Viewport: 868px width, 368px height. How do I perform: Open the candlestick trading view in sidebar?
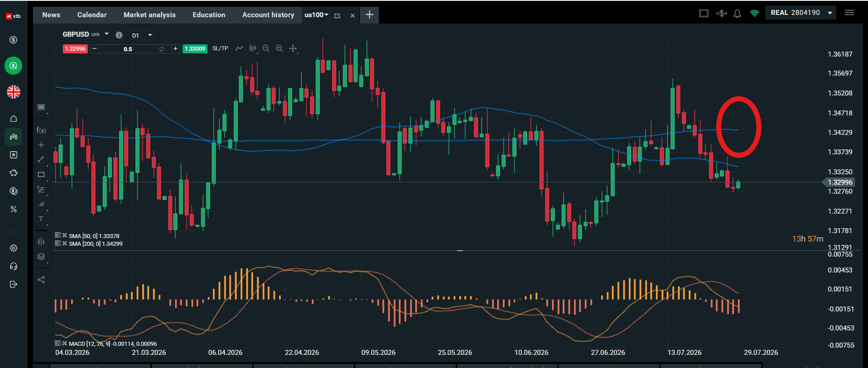point(14,137)
